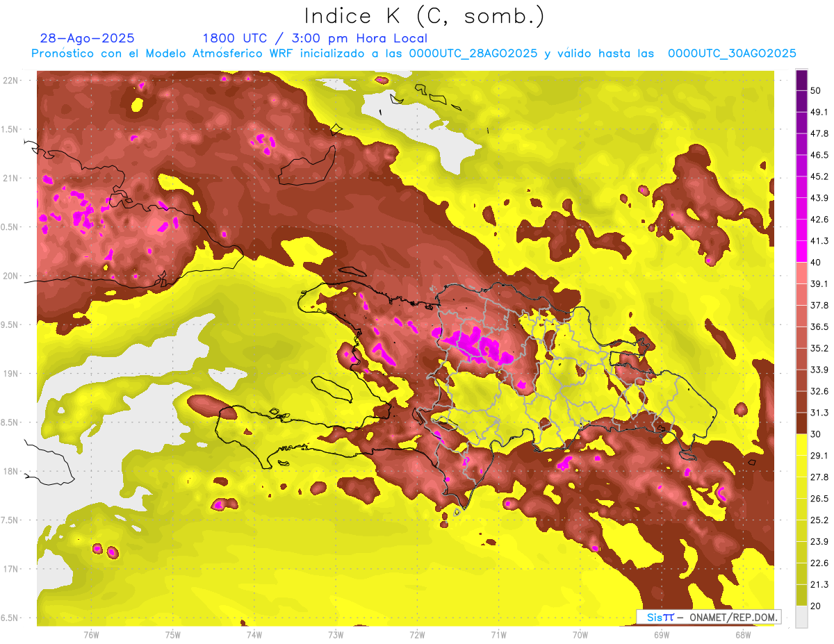Click the colorbar value '31.3'
Viewport: 834px width, 644px height.
click(819, 413)
